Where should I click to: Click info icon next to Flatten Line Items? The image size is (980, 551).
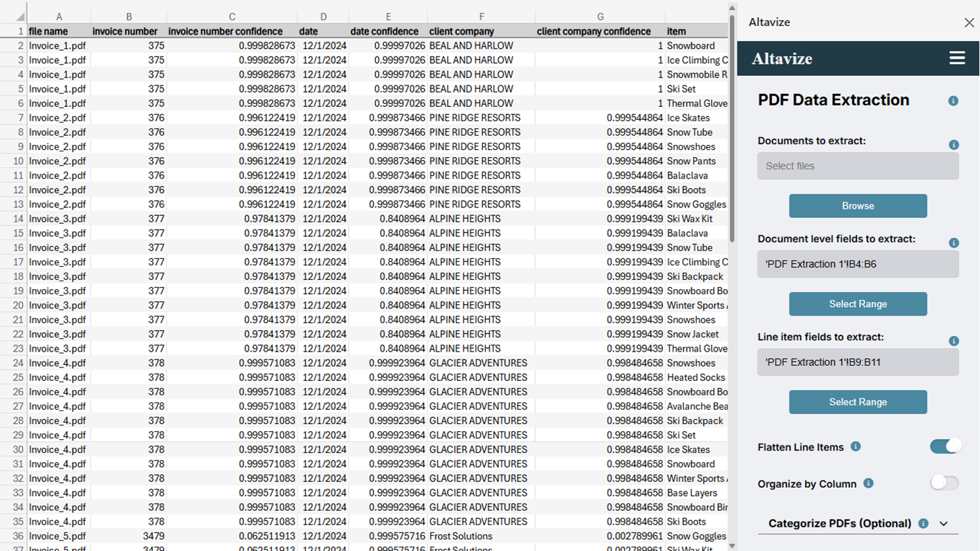[x=855, y=446]
